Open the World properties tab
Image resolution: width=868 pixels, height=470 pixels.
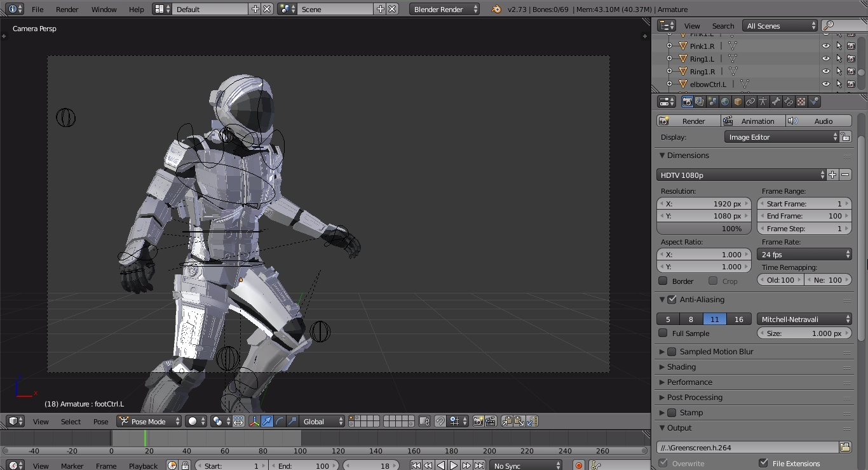(725, 102)
